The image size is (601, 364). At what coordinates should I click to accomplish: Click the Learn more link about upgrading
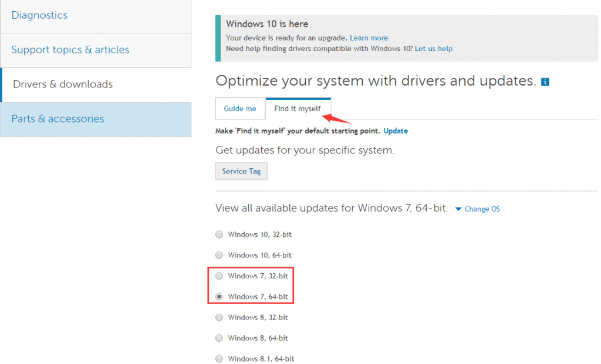click(x=369, y=38)
